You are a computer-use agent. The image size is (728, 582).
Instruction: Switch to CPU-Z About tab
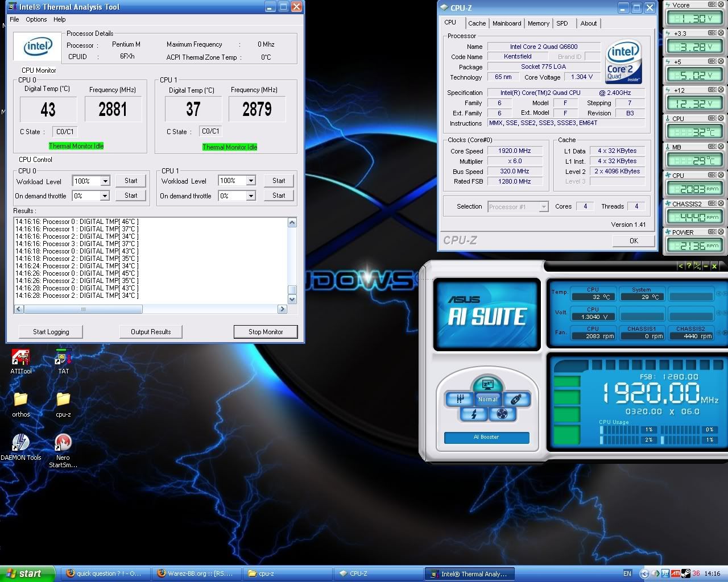[x=589, y=23]
